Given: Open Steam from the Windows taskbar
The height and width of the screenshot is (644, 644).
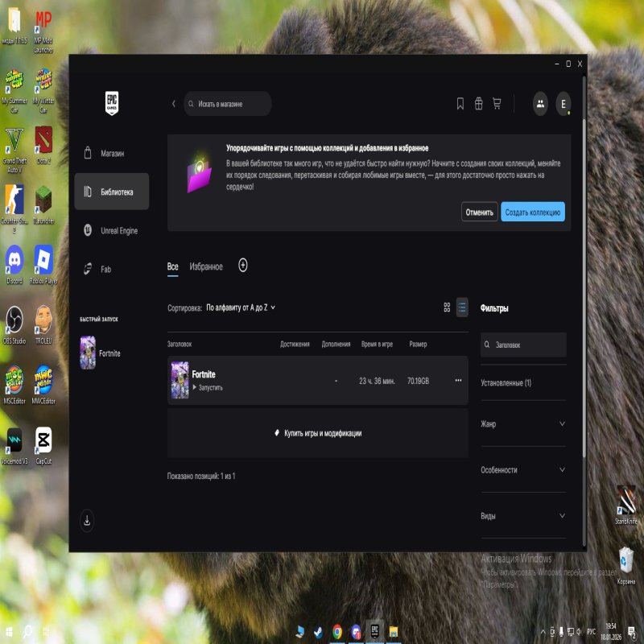Looking at the screenshot, I should click(x=318, y=631).
